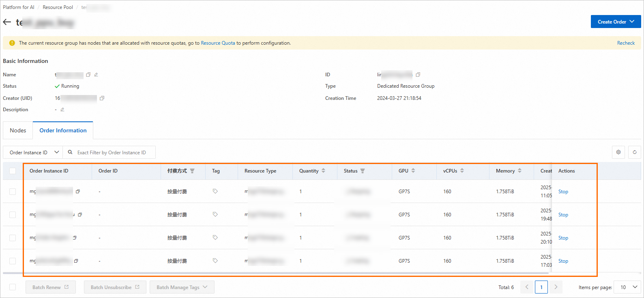Copy order instance ID in 19:48 row
Viewport: 644px width, 298px height.
(x=80, y=215)
